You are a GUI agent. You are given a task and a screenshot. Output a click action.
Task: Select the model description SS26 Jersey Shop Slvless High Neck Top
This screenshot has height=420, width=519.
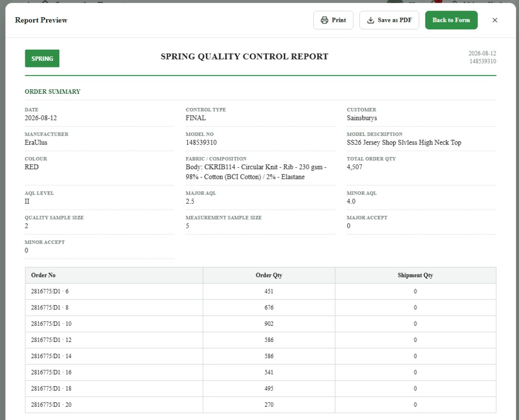(404, 143)
